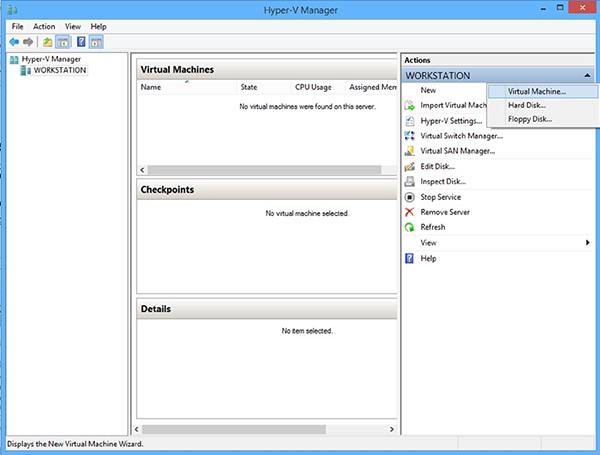Toggle the Show/Hide Console Tree toolbar icon
Viewport: 600px width, 455px height.
point(64,42)
